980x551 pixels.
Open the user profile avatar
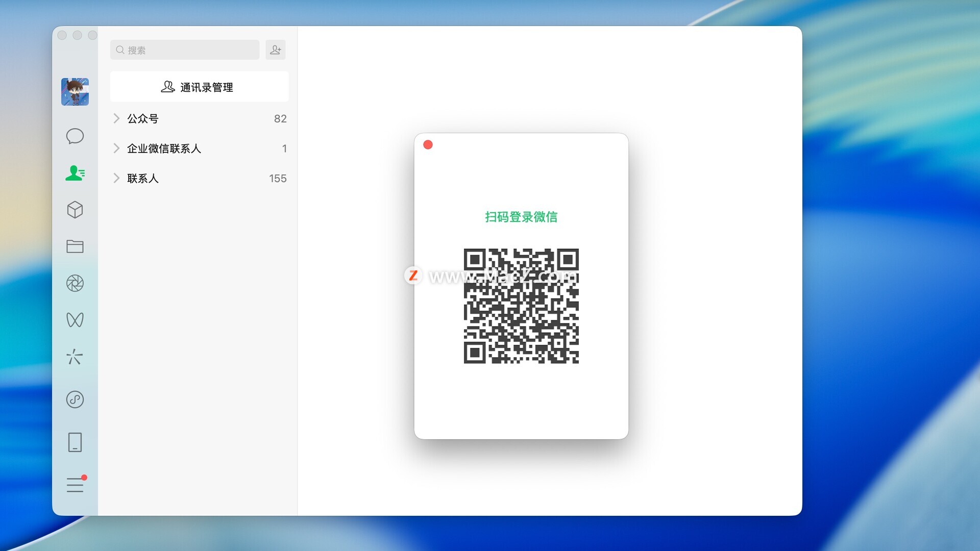coord(75,92)
